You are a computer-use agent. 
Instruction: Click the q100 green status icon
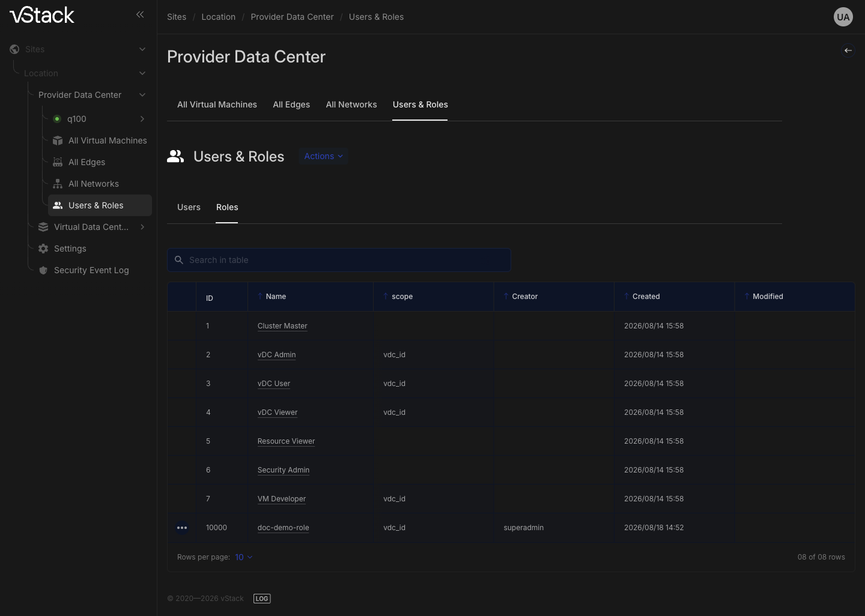coord(57,119)
